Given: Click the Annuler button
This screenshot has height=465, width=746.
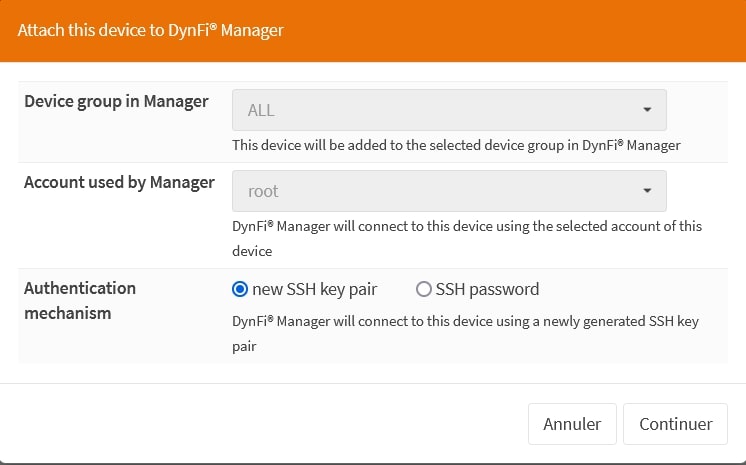Looking at the screenshot, I should 572,424.
